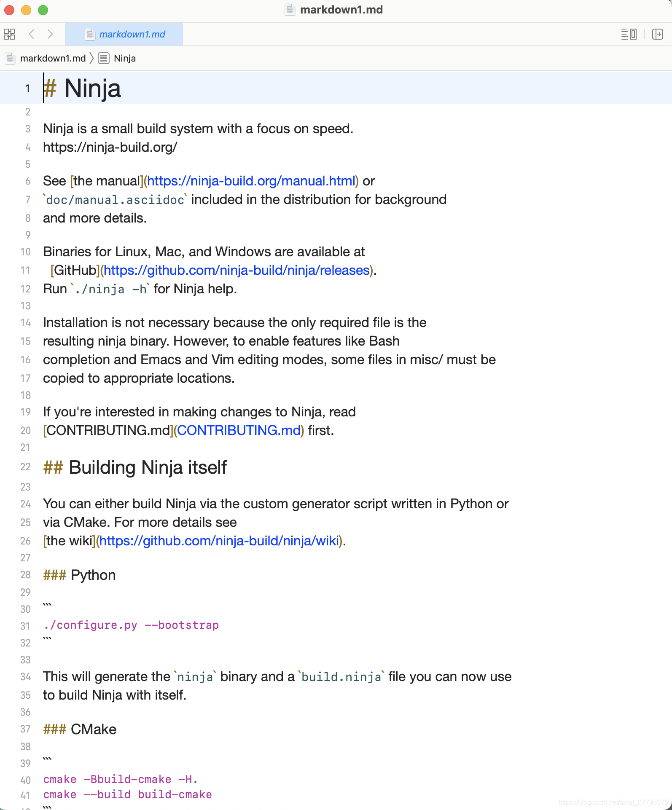This screenshot has width=672, height=810.
Task: Click the '## Building Ninja itself' heading
Action: 135,467
